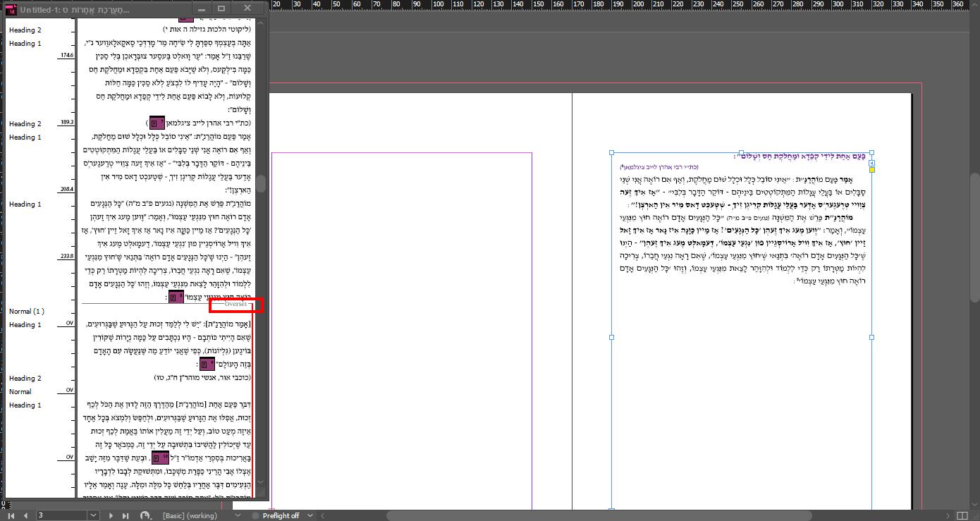Click the Story Editor vertical scrollbar thumb
980x521 pixels.
coord(261,183)
